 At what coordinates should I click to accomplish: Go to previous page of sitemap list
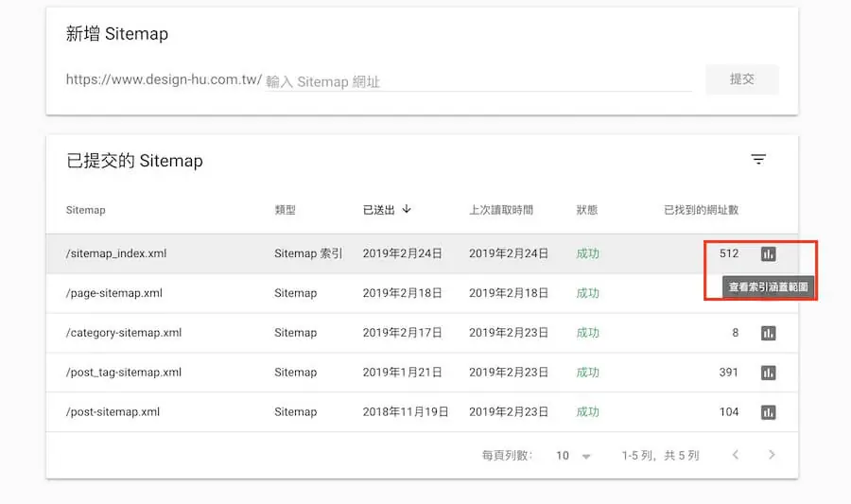coord(736,455)
